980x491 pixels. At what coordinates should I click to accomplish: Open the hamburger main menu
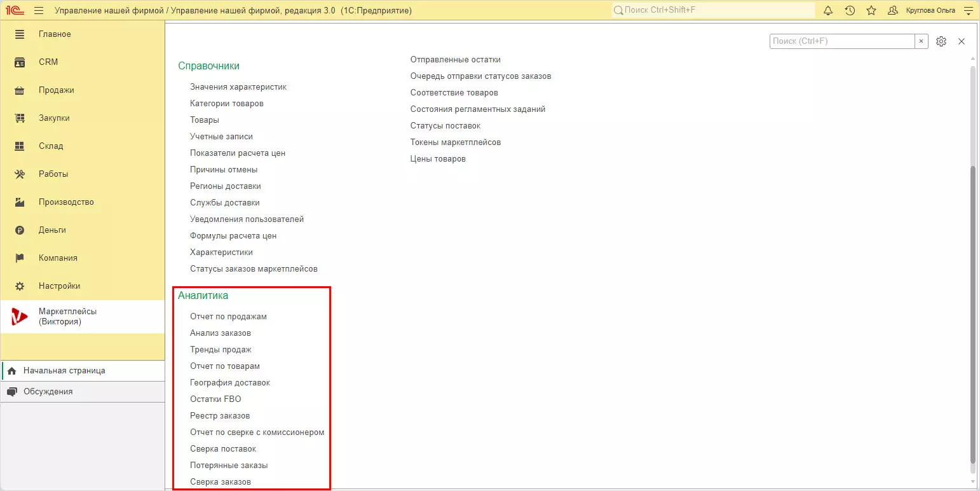tap(38, 11)
